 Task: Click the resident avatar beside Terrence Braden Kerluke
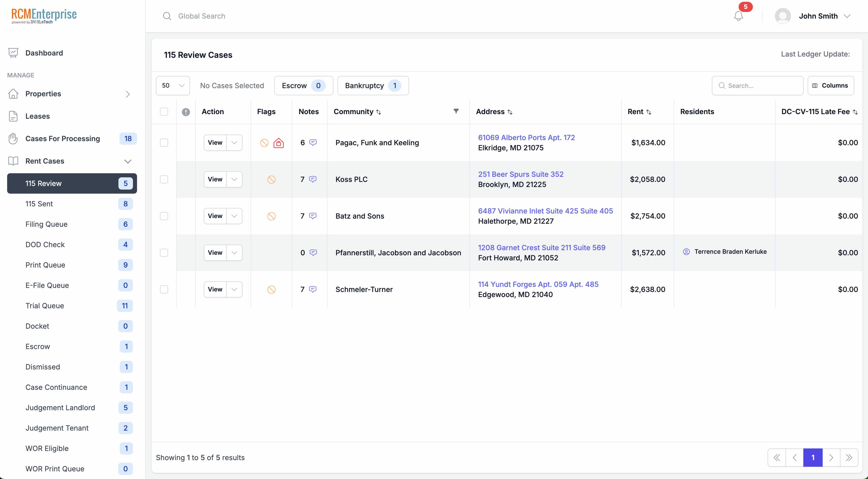point(686,251)
